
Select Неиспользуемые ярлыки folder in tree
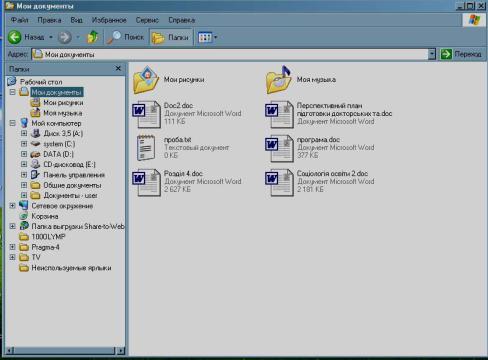[71, 268]
